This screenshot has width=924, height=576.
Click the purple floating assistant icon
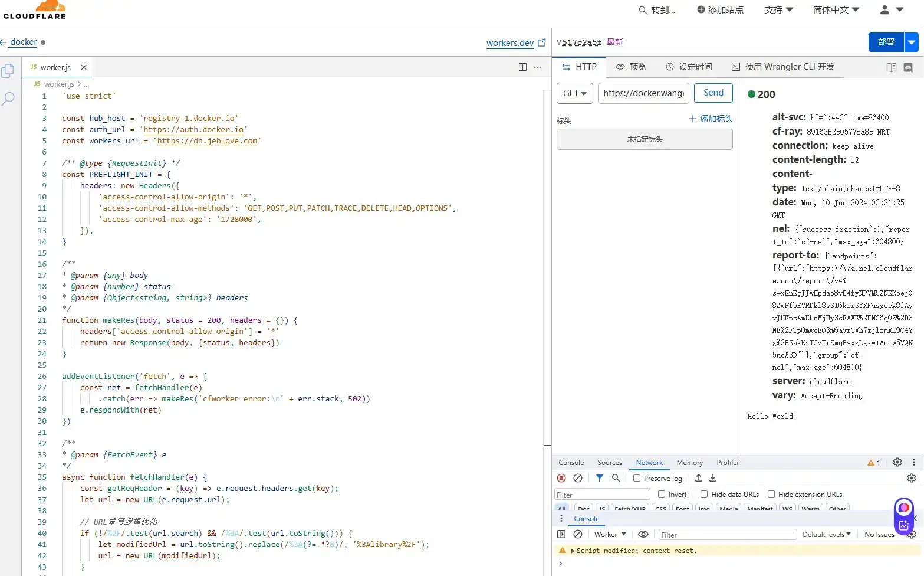(x=904, y=508)
